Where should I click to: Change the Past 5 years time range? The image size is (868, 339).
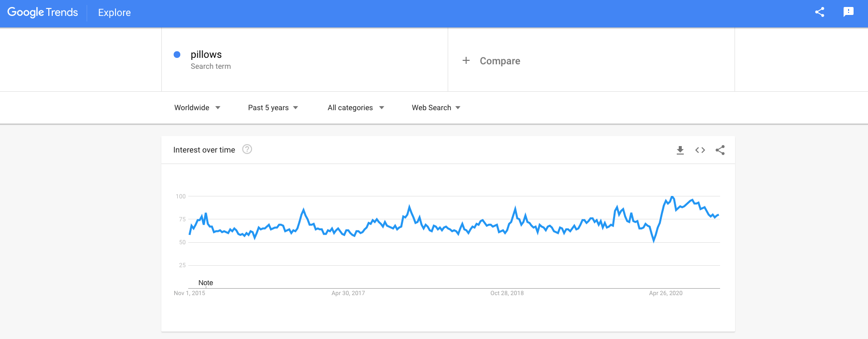click(272, 107)
